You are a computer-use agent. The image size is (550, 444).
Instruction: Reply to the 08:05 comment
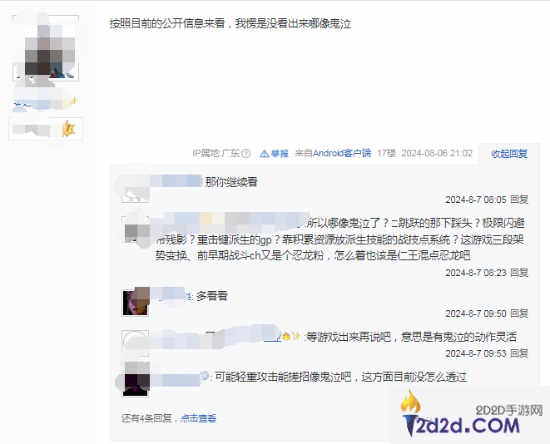519,200
